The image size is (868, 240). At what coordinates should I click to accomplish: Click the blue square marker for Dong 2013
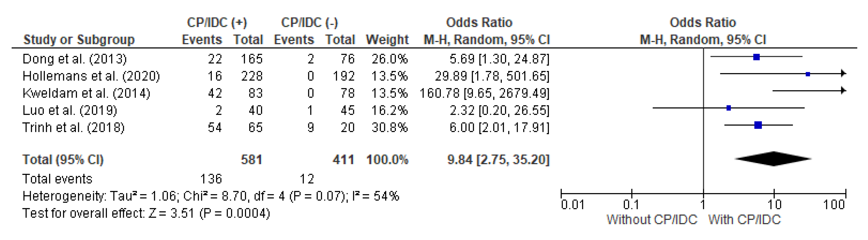click(756, 57)
